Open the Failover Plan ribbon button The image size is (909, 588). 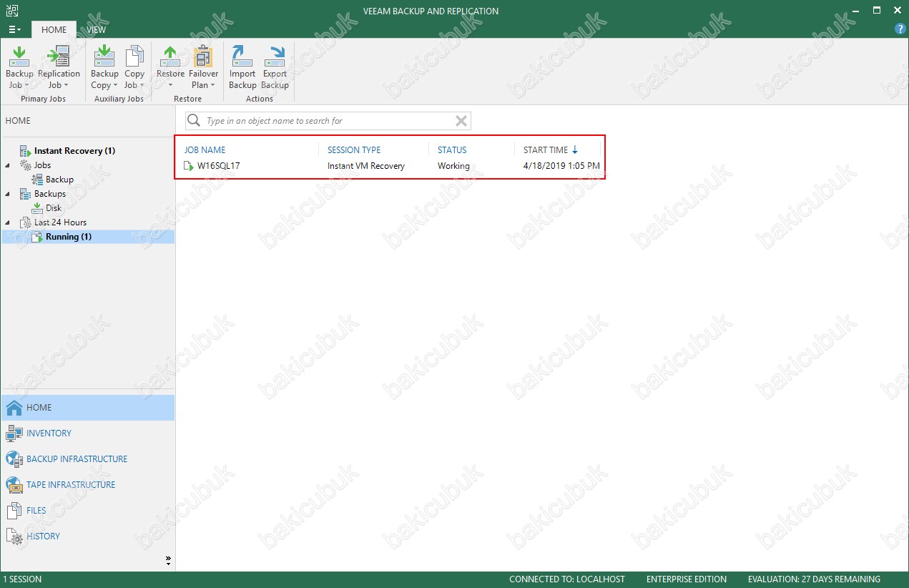203,67
